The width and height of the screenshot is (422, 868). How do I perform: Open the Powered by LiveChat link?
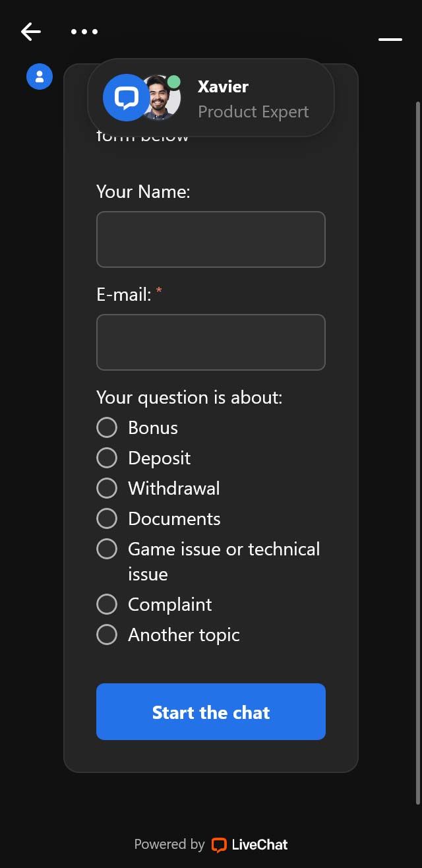tap(211, 845)
